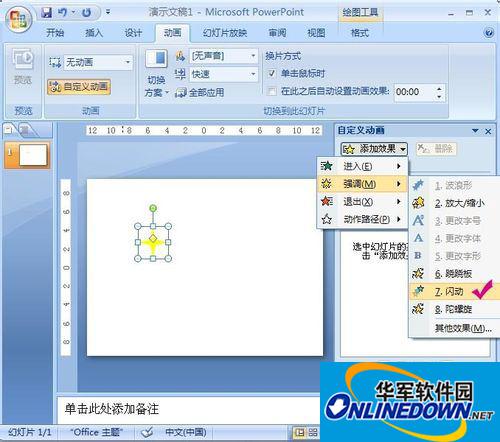
Task: Click the "Office 主题" status bar text
Action: point(96,432)
